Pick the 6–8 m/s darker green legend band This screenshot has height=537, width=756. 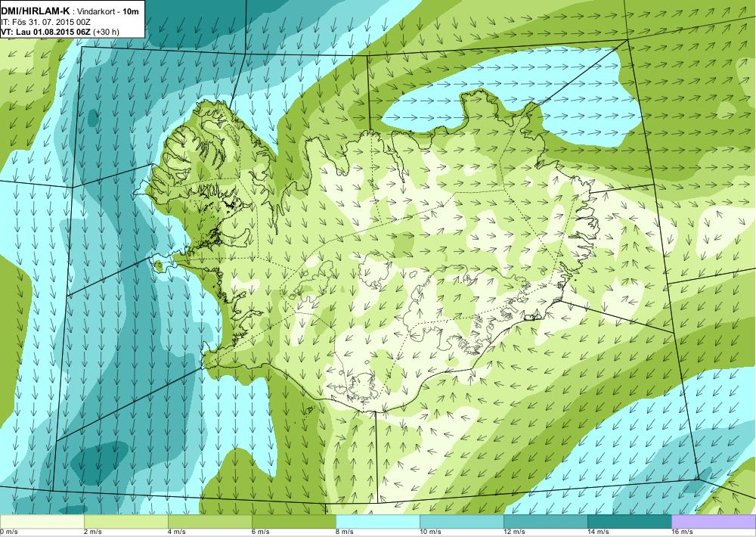click(293, 522)
